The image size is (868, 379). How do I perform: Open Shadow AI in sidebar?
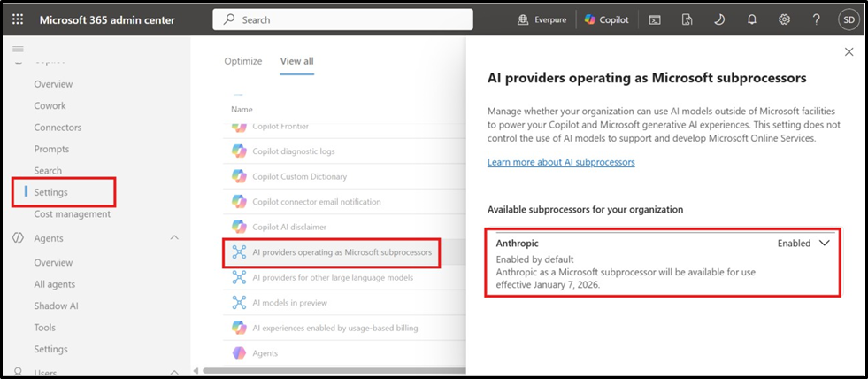pyautogui.click(x=56, y=306)
